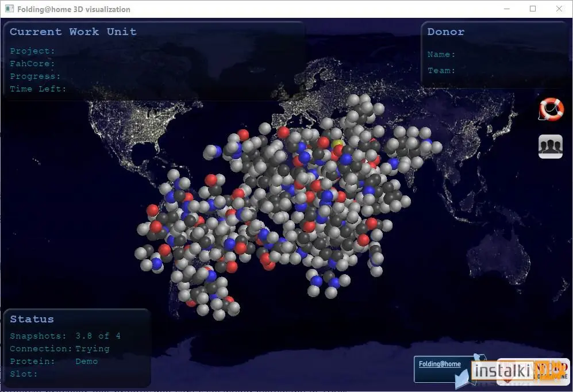The image size is (573, 392).
Task: Click the Time Left field label
Action: click(x=38, y=89)
